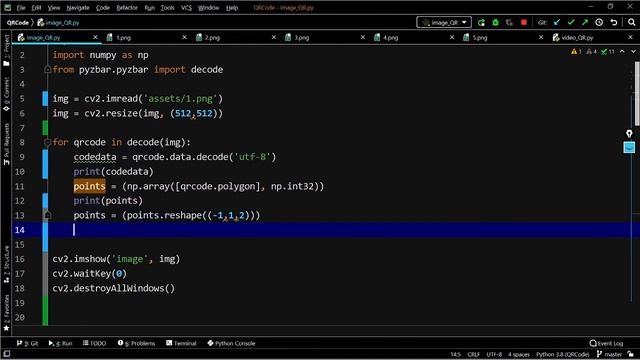Click tool windows quick access icon bottom-left
640x360 pixels.
click(x=7, y=354)
